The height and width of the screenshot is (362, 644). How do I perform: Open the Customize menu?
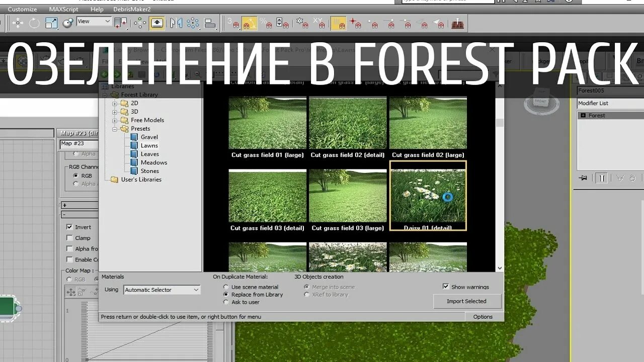(x=22, y=9)
